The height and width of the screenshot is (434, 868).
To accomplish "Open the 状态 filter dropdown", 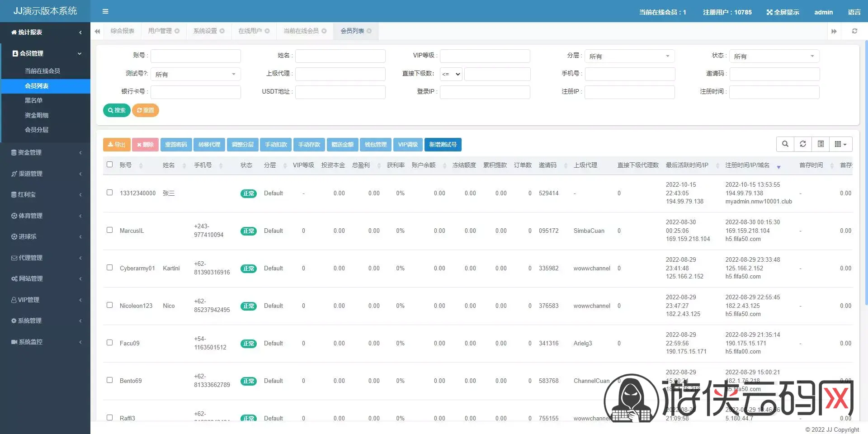I will (774, 56).
